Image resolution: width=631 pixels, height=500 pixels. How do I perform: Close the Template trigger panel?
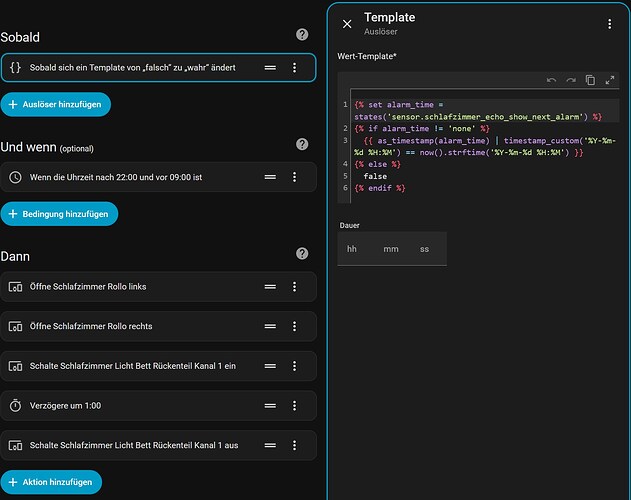tap(347, 24)
